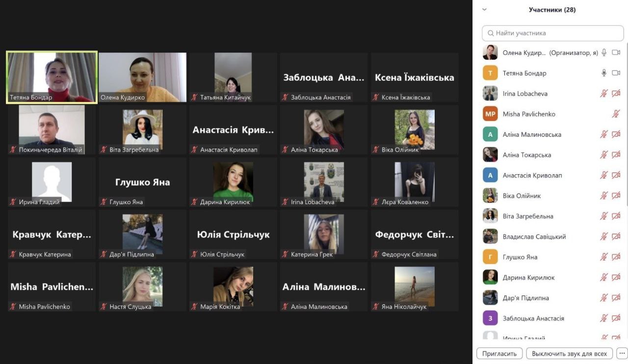Click Выключить звук для всех button
628x364 pixels.
click(x=569, y=353)
